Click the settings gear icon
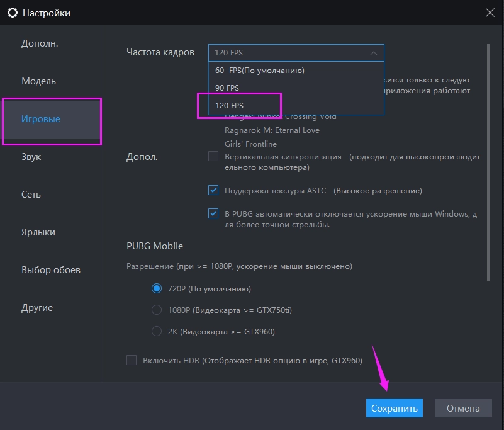 click(13, 13)
